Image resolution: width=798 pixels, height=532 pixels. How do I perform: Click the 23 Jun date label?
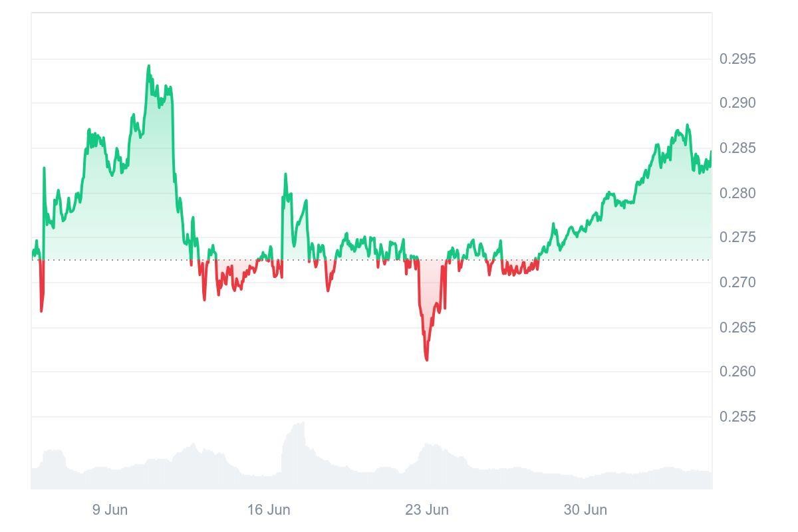point(427,510)
